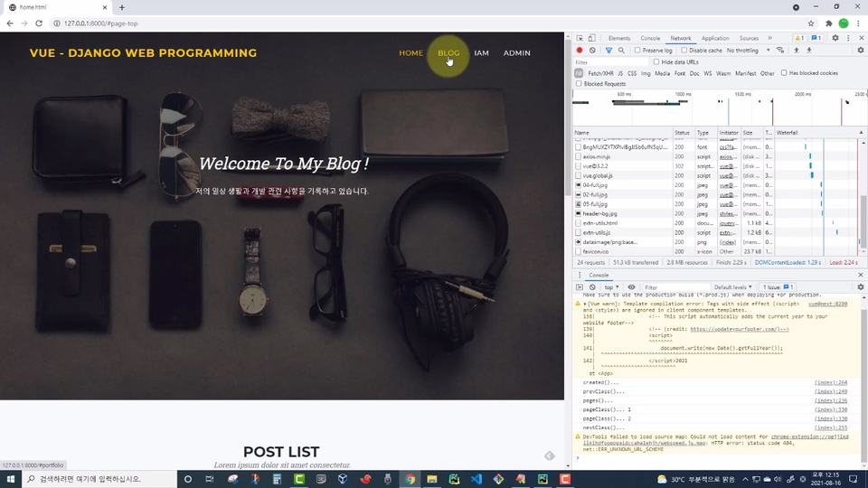Click the export HAR download arrow

tap(808, 51)
